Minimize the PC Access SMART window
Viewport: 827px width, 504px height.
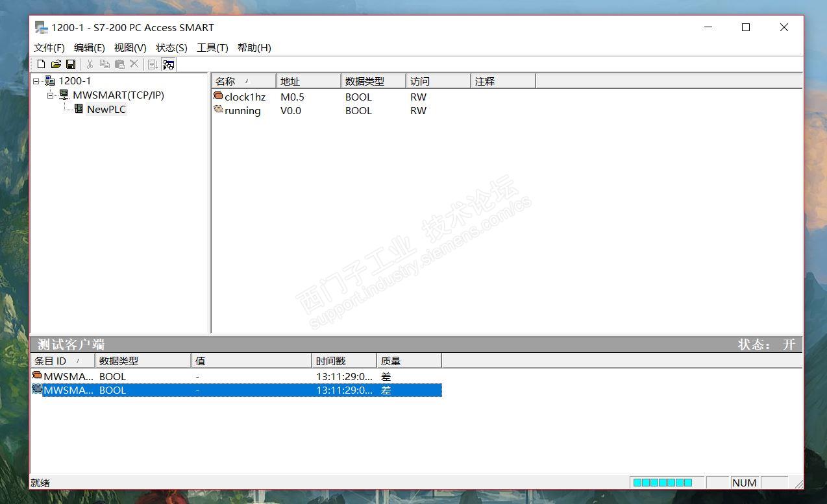tap(708, 27)
